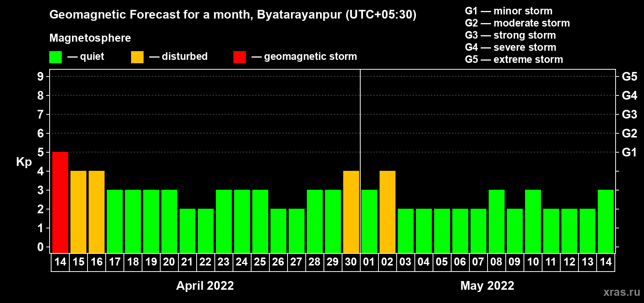Select the green bar for April 17
This screenshot has height=303, width=644.
[x=115, y=221]
